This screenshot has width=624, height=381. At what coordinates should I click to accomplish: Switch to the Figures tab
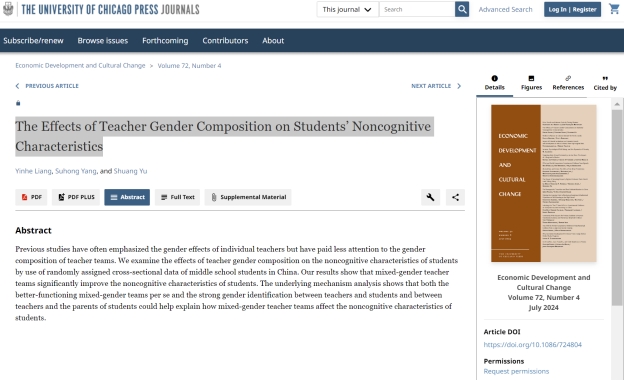pyautogui.click(x=531, y=83)
